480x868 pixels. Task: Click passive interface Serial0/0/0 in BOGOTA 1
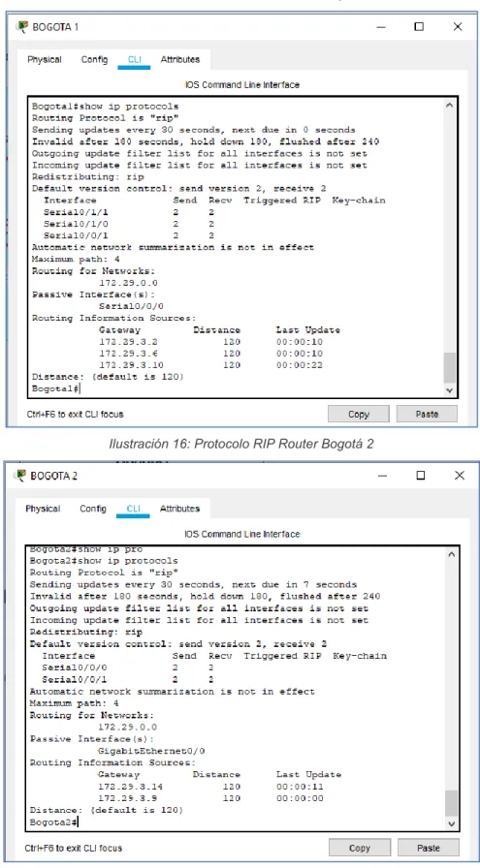tap(131, 306)
